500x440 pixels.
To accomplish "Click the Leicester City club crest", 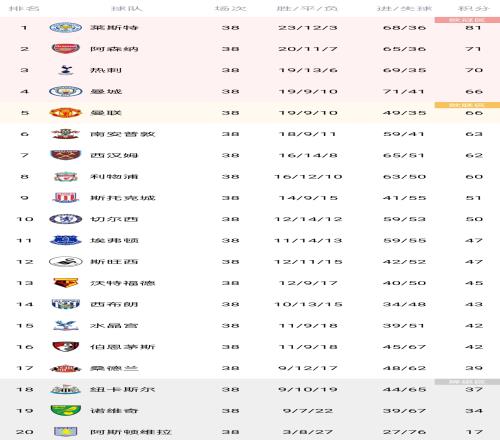I will [x=66, y=28].
